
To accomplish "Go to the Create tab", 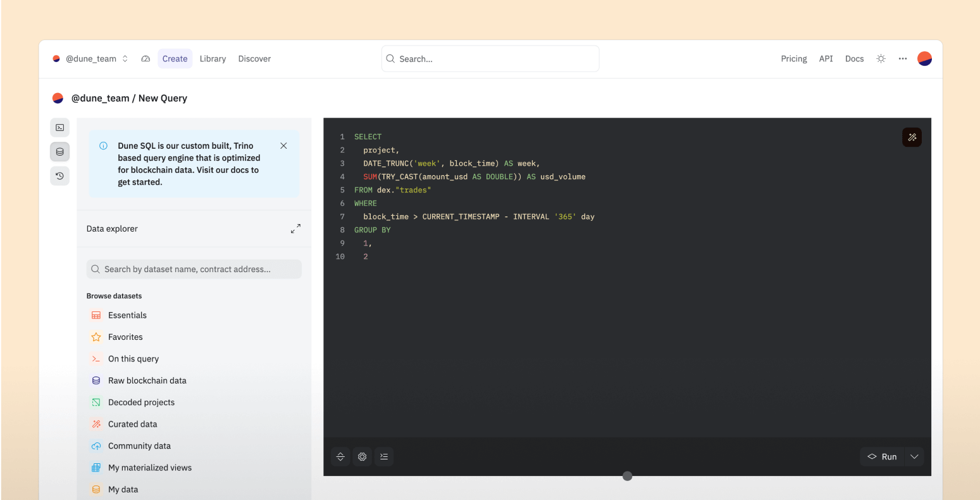I will (x=175, y=58).
